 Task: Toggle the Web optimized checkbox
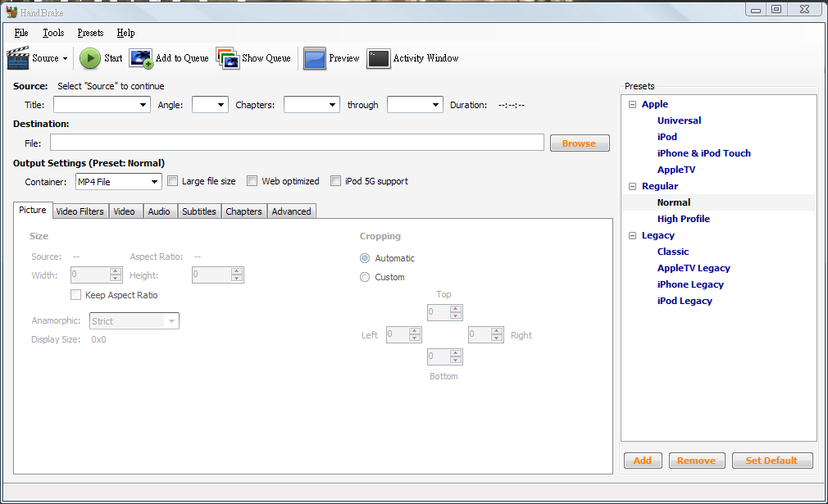pos(252,181)
